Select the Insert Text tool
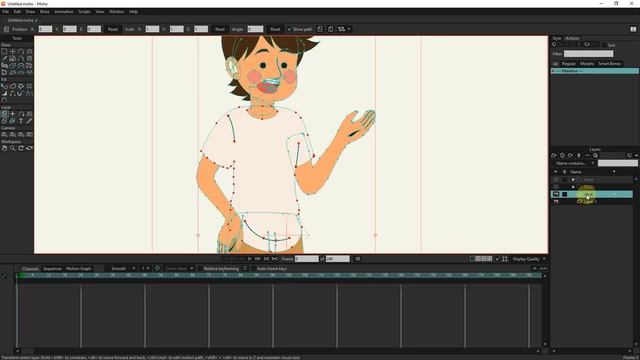The width and height of the screenshot is (640, 360). click(21, 121)
